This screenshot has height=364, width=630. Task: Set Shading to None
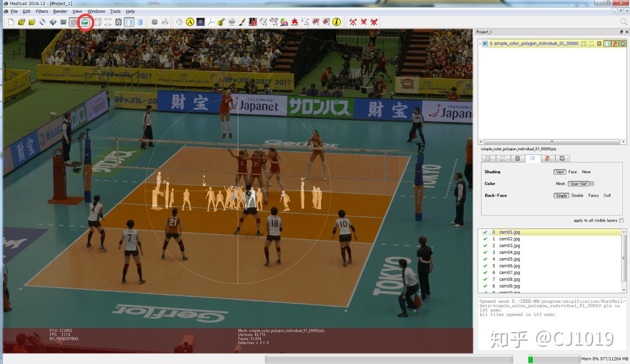586,172
